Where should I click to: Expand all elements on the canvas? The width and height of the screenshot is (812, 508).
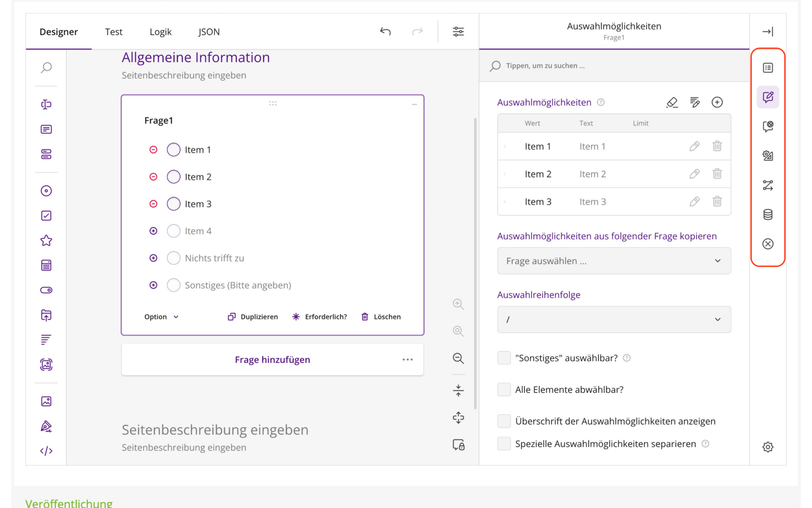tap(458, 418)
